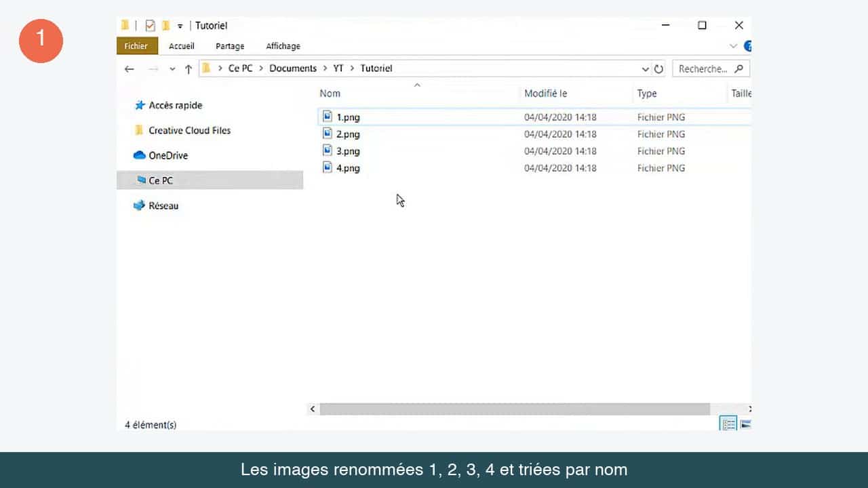The image size is (868, 488).
Task: Click the PNG file icon of 3.png
Action: tap(328, 150)
